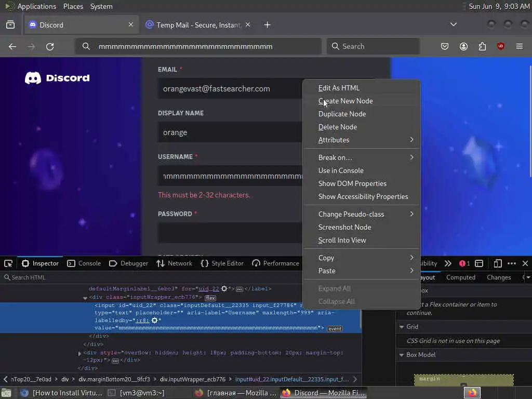This screenshot has height=399, width=532.
Task: Open the list all tabs dropdown
Action: point(453,24)
